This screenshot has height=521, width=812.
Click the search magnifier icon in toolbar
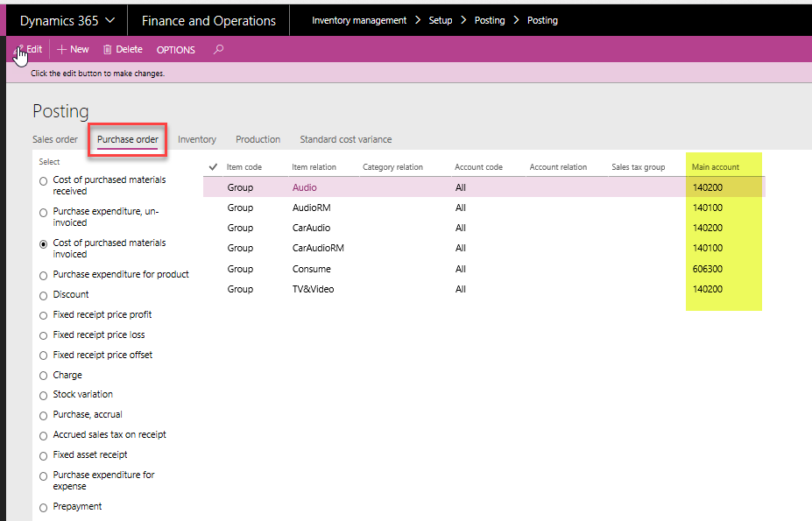pyautogui.click(x=218, y=50)
